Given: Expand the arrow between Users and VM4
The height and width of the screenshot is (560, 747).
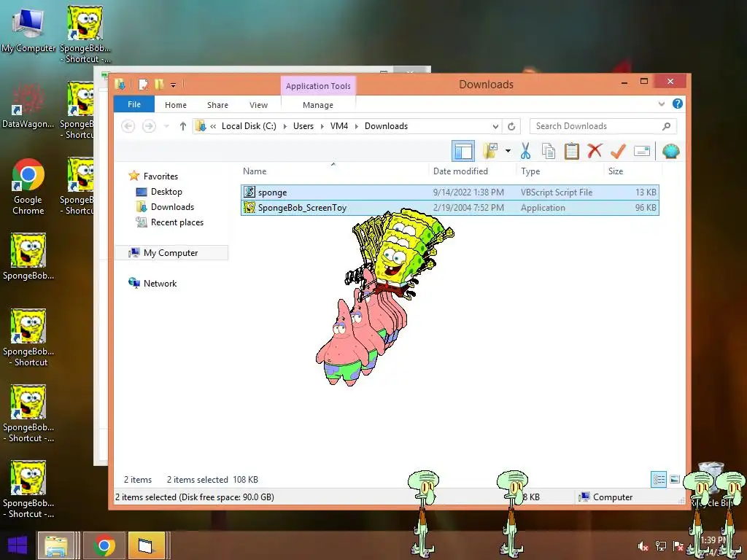Looking at the screenshot, I should 322,126.
